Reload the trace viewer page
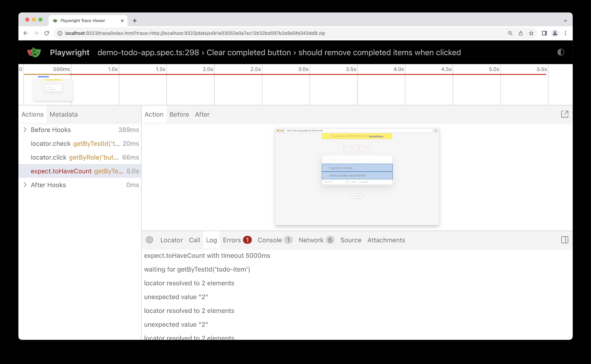 click(47, 33)
